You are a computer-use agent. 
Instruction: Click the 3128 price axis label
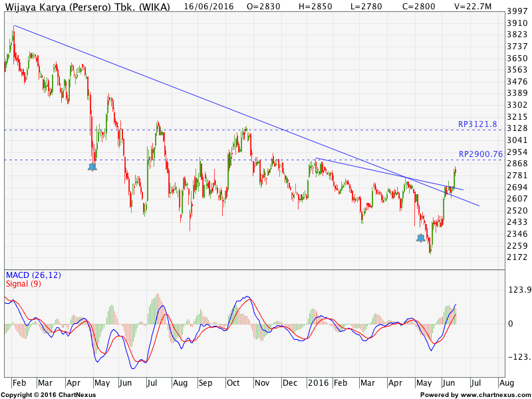tap(517, 128)
